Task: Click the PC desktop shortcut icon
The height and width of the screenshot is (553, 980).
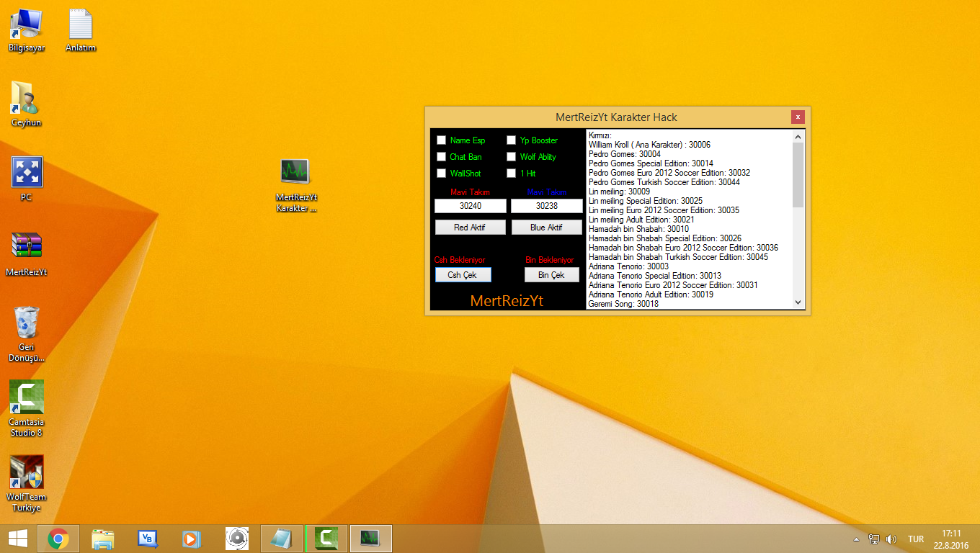Action: tap(27, 179)
